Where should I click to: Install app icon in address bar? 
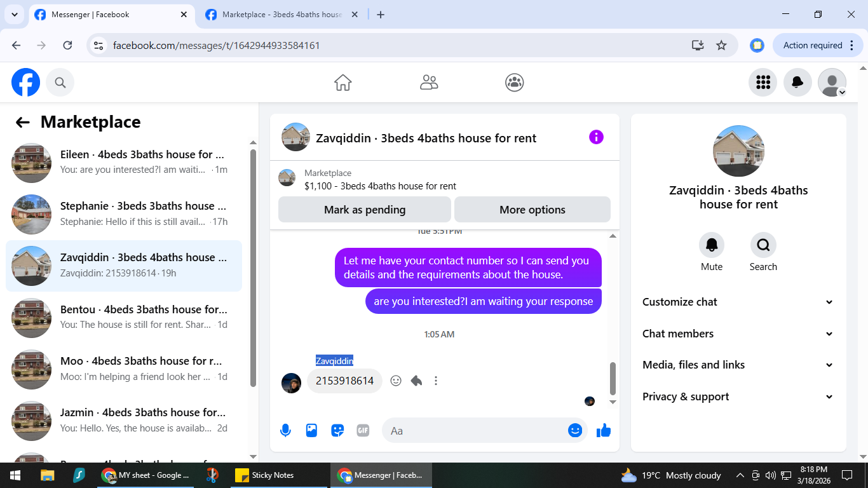698,45
